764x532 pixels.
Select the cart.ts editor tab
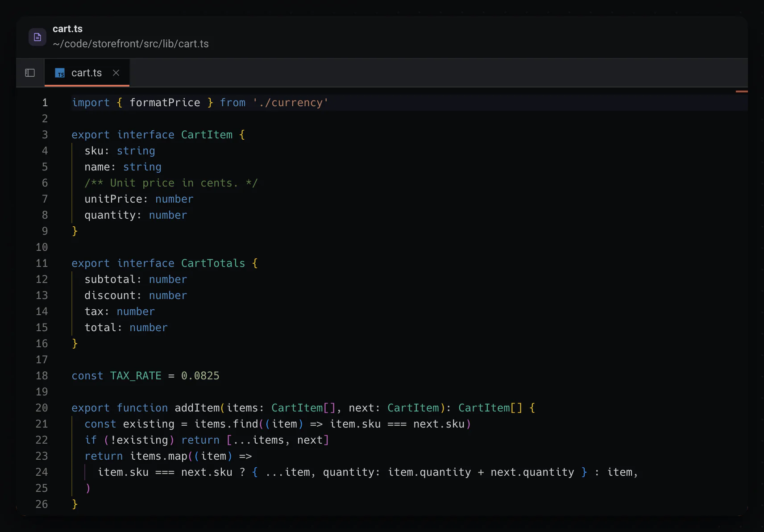(x=87, y=73)
